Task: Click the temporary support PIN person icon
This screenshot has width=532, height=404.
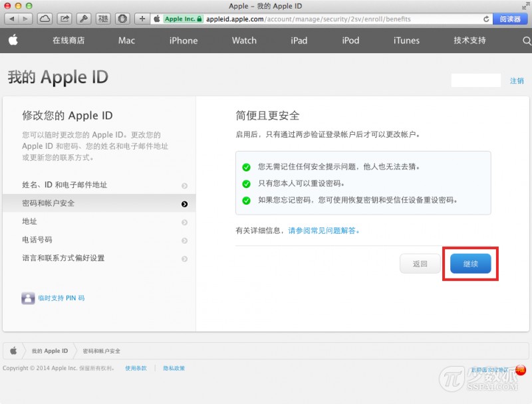Action: coord(28,298)
